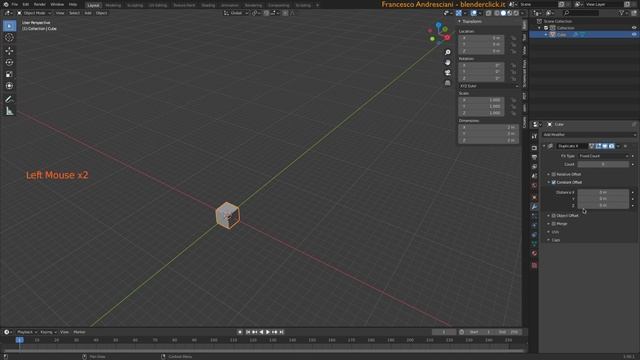This screenshot has width=640, height=360.
Task: Select the Move tool
Action: point(9,51)
